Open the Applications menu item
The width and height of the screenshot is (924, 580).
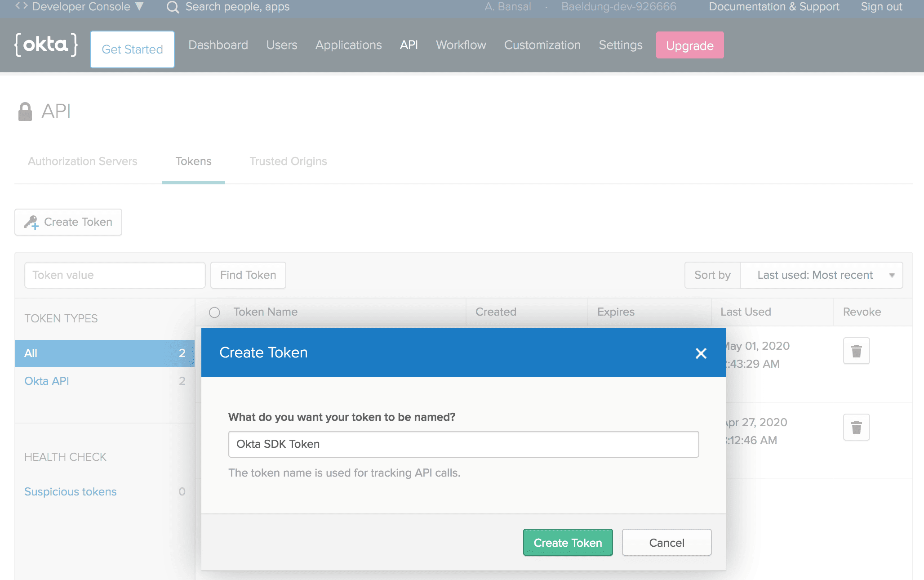pyautogui.click(x=348, y=45)
